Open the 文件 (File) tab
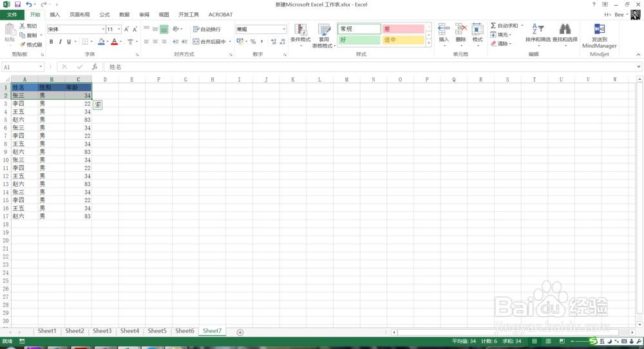Image resolution: width=644 pixels, height=349 pixels. pyautogui.click(x=12, y=14)
